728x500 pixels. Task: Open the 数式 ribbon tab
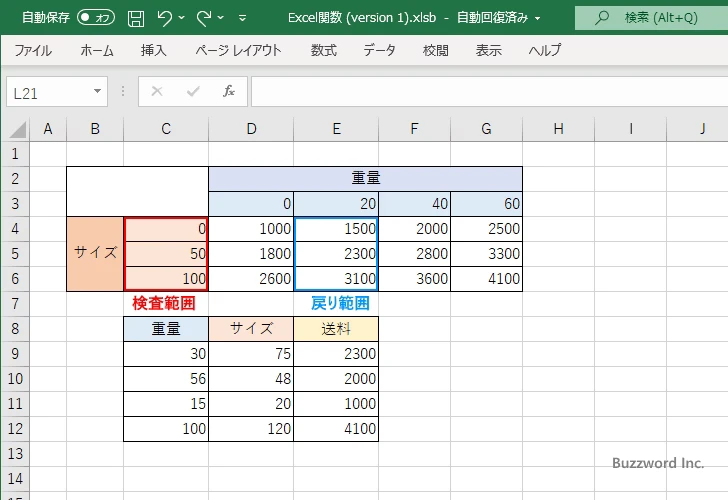324,50
